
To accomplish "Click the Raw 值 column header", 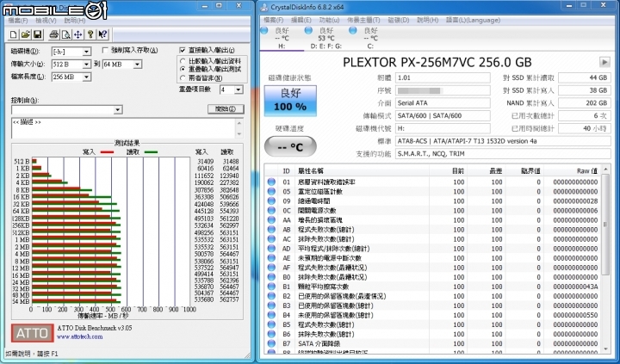I will (x=587, y=171).
